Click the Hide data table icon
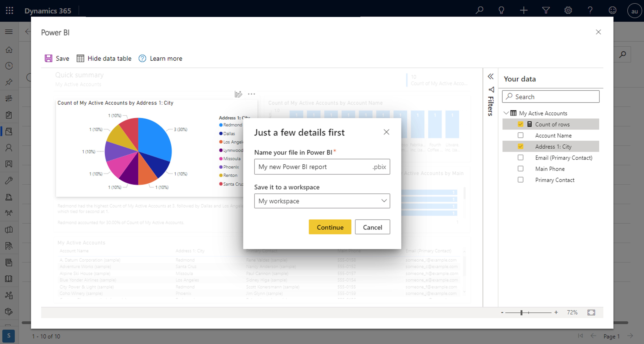This screenshot has height=344, width=644. pyautogui.click(x=80, y=58)
